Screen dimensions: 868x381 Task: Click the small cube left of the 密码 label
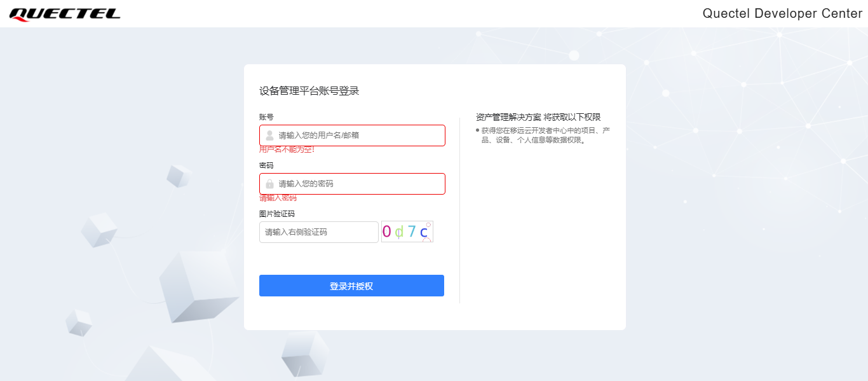(x=179, y=176)
